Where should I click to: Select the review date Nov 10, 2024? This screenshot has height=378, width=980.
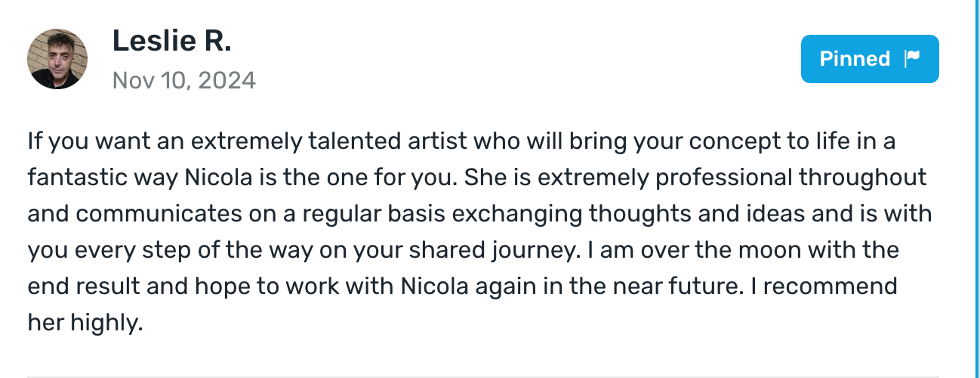point(184,79)
